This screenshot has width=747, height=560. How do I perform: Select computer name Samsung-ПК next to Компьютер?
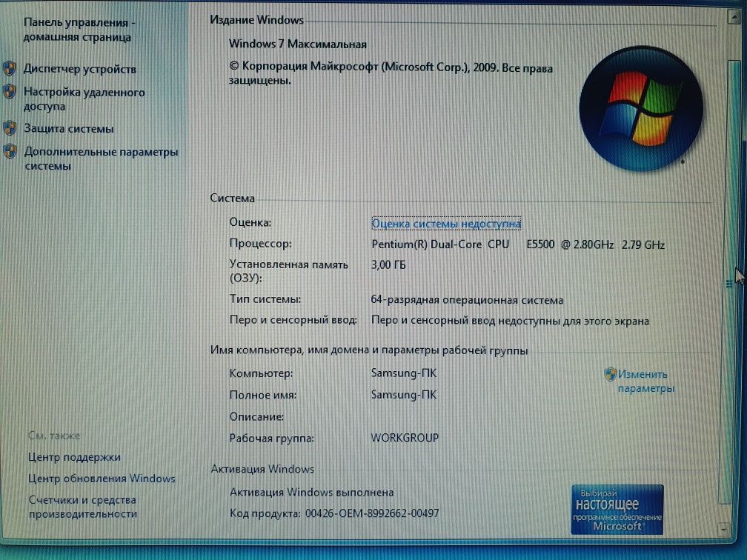(x=403, y=373)
